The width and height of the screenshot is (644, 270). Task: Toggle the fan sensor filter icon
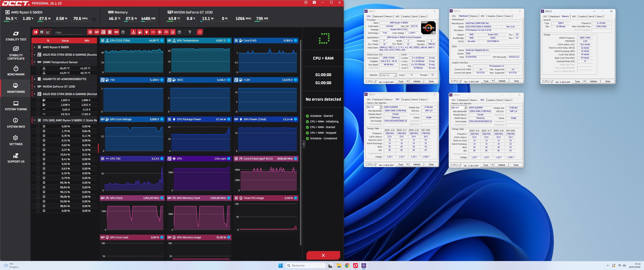[x=160, y=32]
